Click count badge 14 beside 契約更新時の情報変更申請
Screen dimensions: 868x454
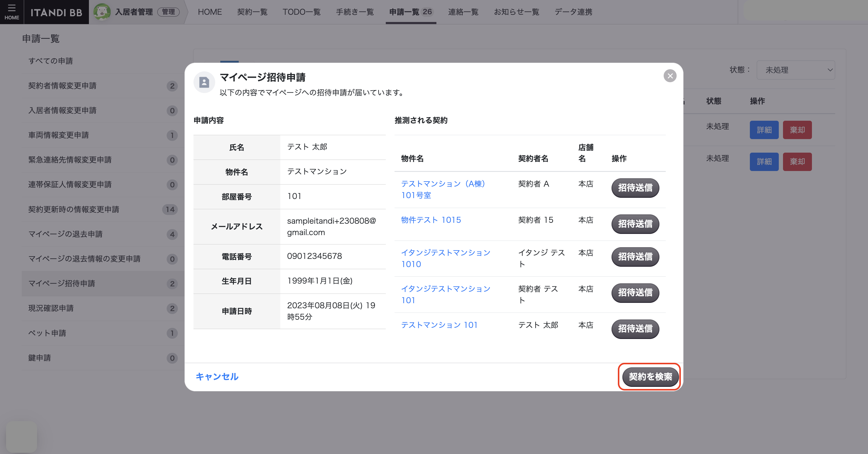pyautogui.click(x=170, y=209)
